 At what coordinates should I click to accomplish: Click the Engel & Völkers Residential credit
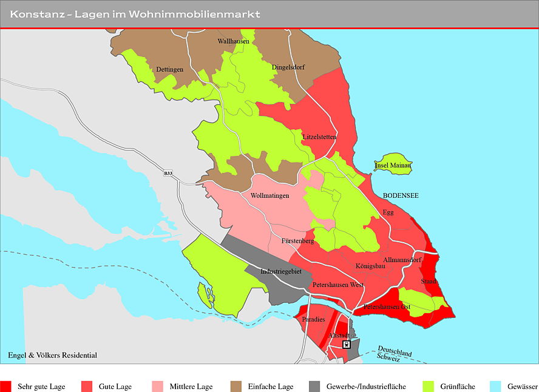53,355
